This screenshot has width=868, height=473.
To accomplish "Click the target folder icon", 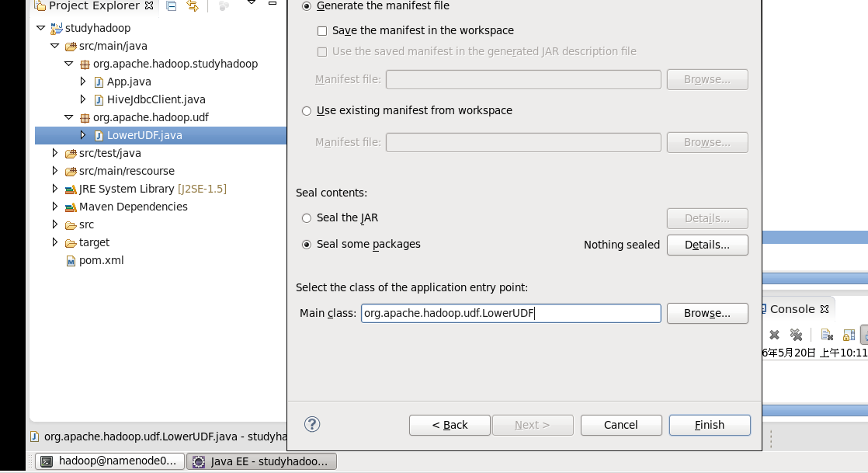I will tap(71, 242).
